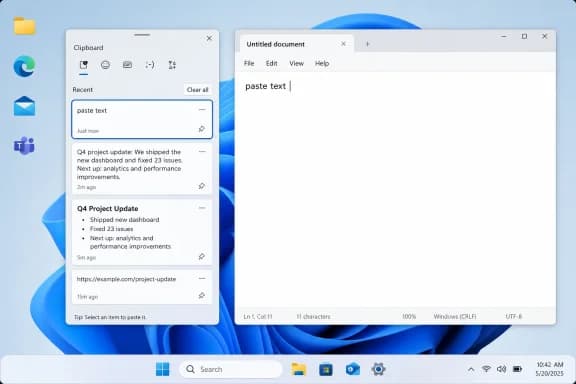Click the UTF-8 encoding status entry
Viewport: 576px width, 384px height.
[x=514, y=316]
